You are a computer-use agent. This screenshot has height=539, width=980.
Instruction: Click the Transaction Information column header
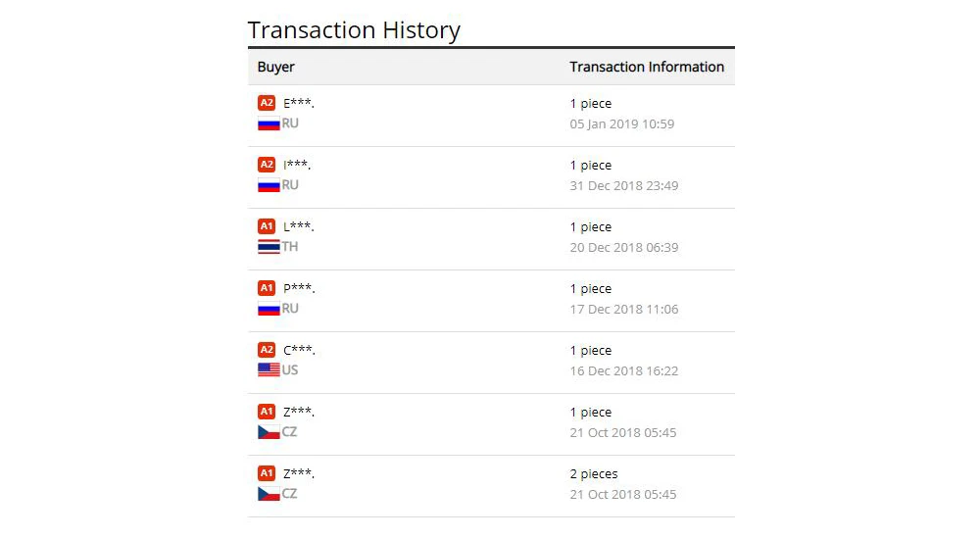[647, 67]
